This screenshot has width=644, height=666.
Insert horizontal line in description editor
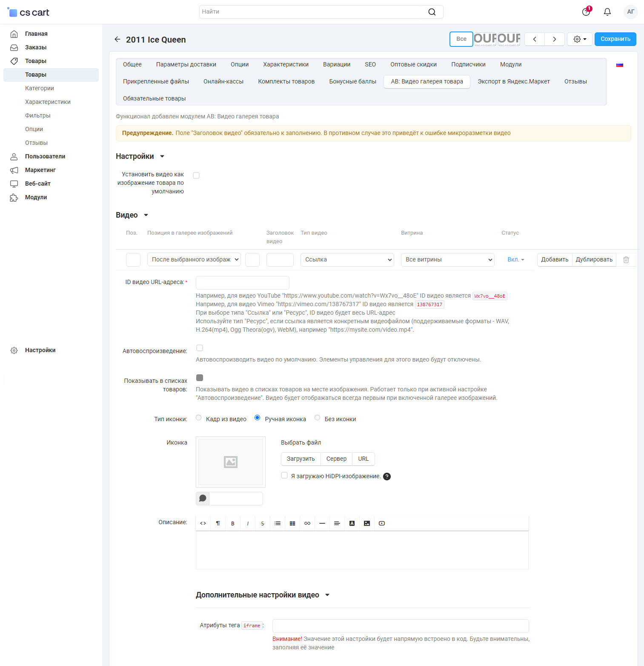(322, 523)
